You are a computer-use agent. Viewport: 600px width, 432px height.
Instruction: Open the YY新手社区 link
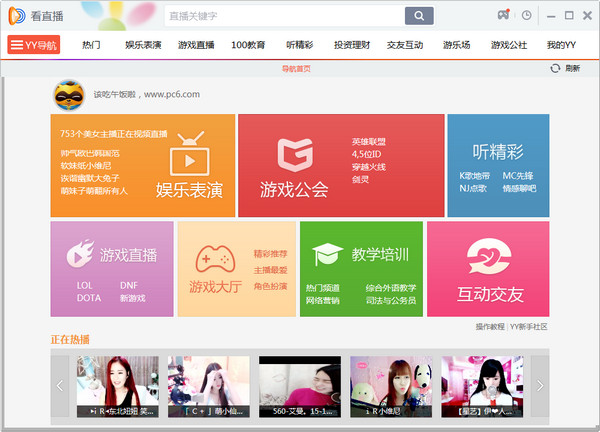point(529,327)
